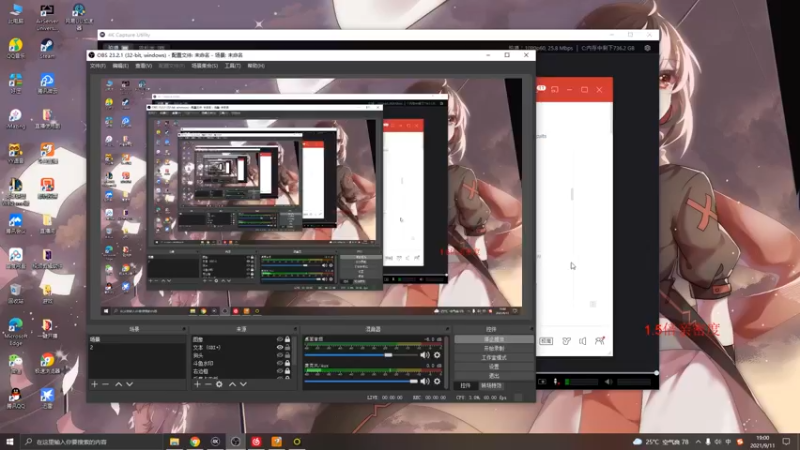
Task: Toggle lock for 斗鱼水印 source
Action: click(x=287, y=363)
